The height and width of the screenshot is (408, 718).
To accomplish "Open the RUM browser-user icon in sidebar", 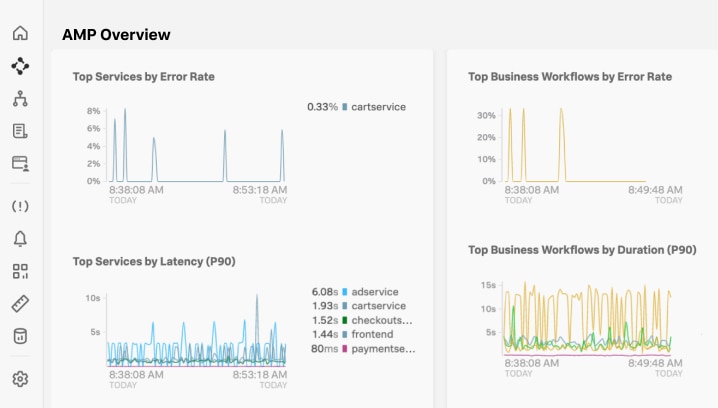I will (20, 163).
